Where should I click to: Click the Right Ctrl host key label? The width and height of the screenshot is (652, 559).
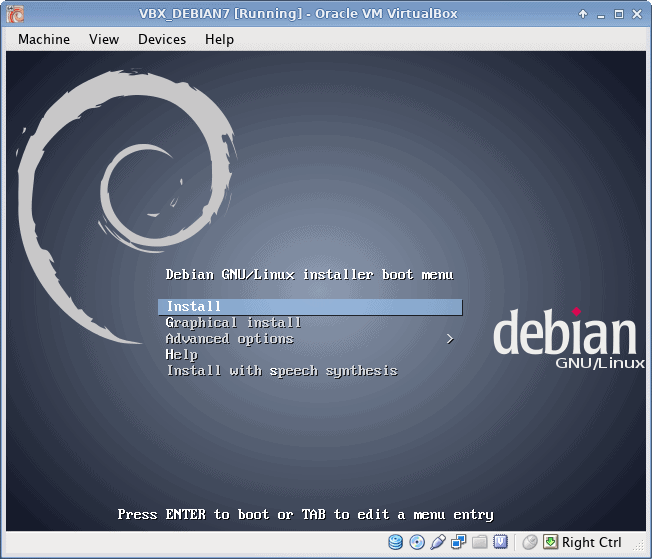(591, 542)
